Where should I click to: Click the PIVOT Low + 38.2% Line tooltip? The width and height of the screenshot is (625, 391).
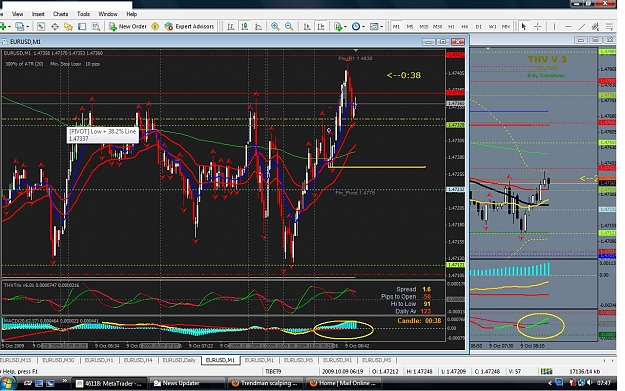[102, 135]
